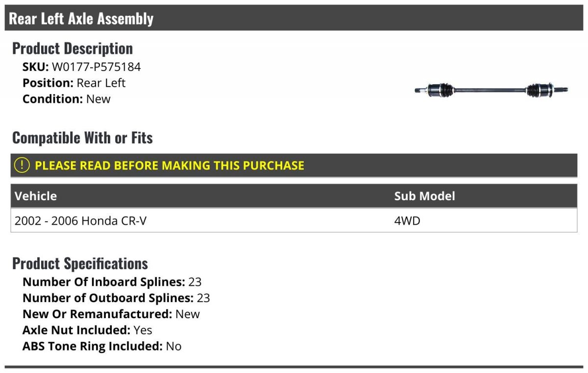Click the Product Description heading

tap(73, 48)
